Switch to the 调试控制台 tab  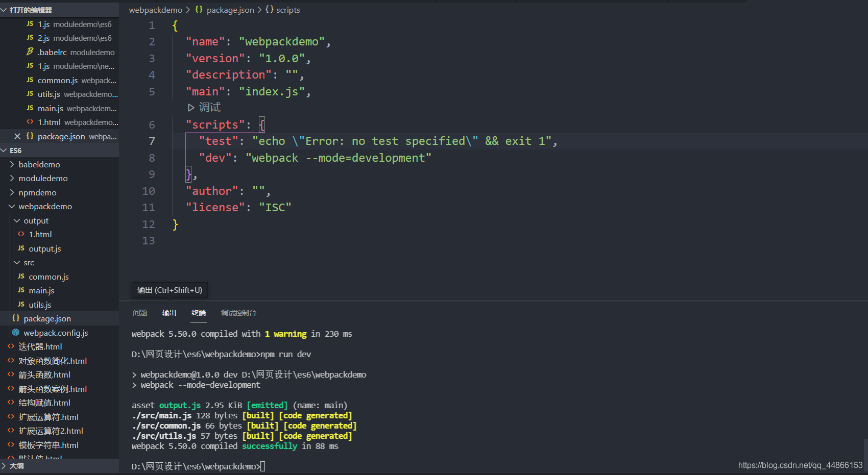[x=238, y=313]
